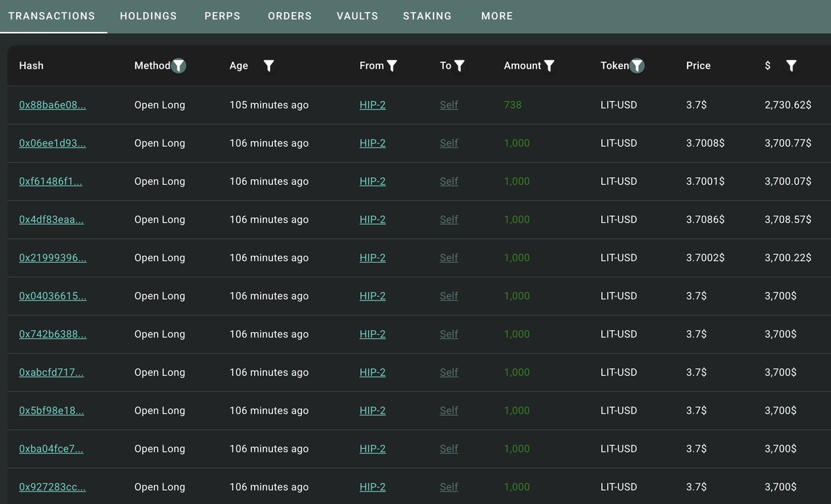
Task: Select the VAULTS tab
Action: 357,16
